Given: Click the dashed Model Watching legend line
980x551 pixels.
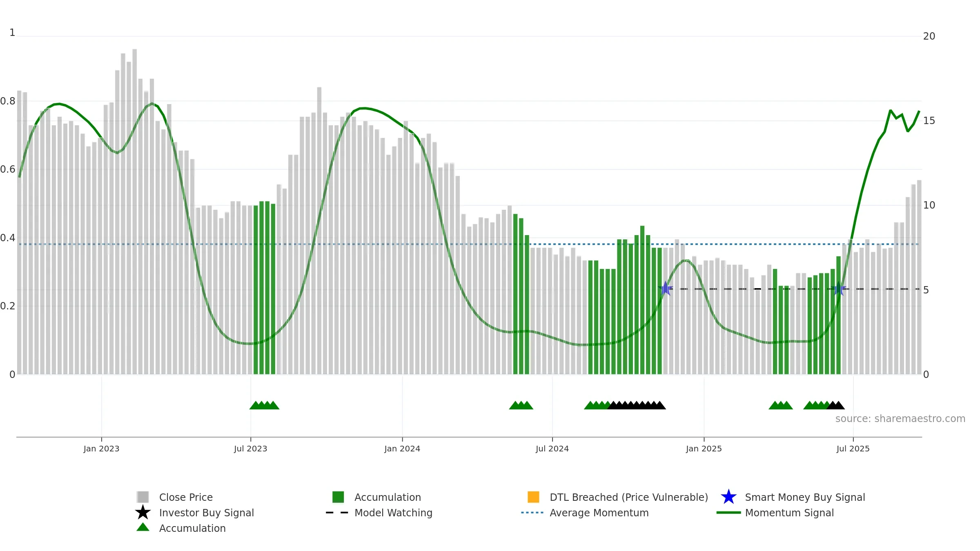Looking at the screenshot, I should (337, 513).
